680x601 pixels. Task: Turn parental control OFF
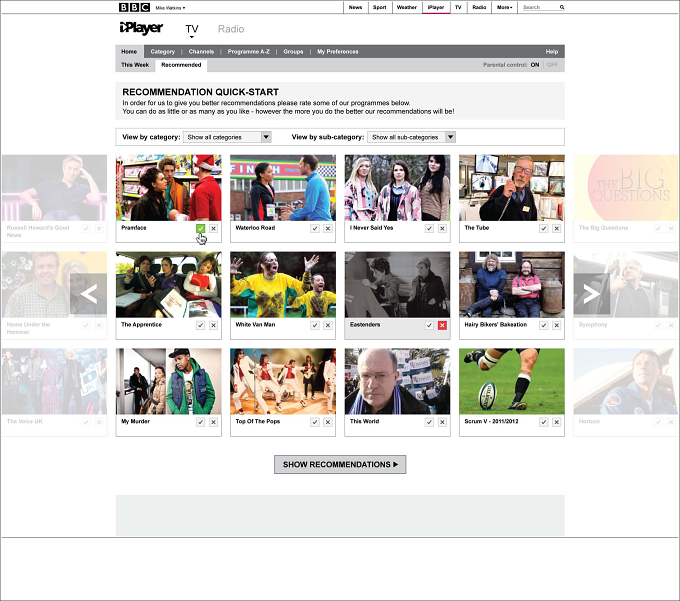pyautogui.click(x=552, y=65)
